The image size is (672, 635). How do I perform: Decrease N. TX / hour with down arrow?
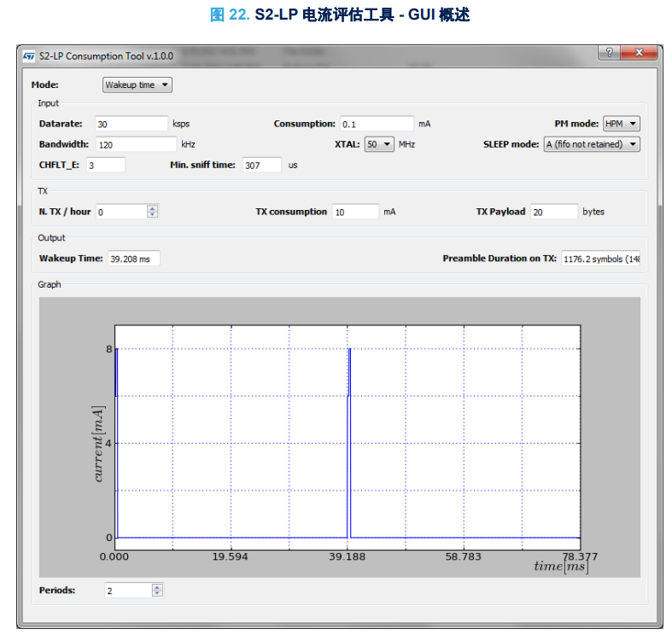pos(152,215)
